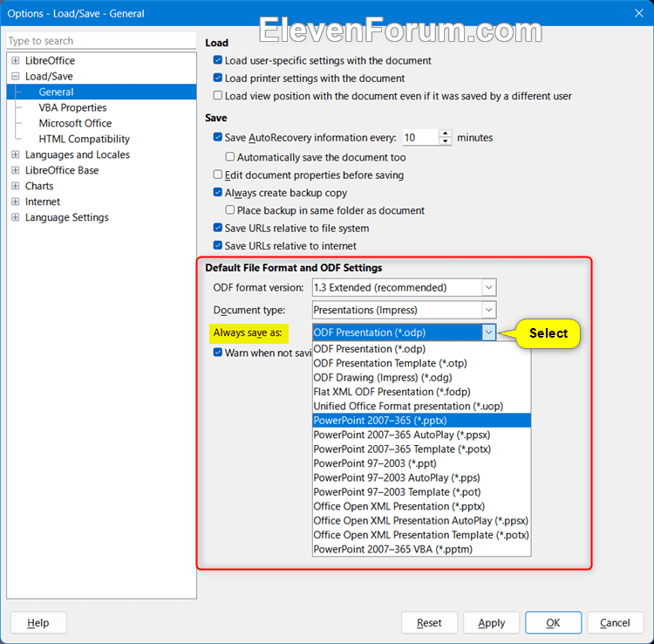The width and height of the screenshot is (654, 644).
Task: Collapse the Load/Save tree node
Action: click(x=16, y=77)
